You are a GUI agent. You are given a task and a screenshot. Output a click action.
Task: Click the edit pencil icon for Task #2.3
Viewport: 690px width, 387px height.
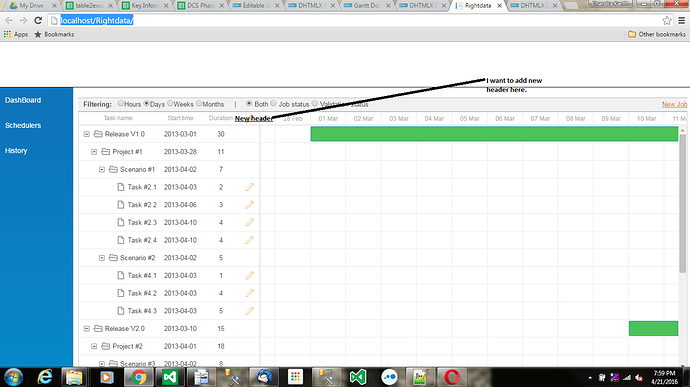pos(250,222)
